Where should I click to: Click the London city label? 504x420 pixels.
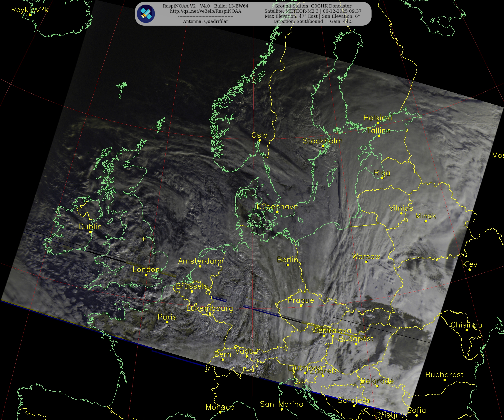(x=146, y=269)
